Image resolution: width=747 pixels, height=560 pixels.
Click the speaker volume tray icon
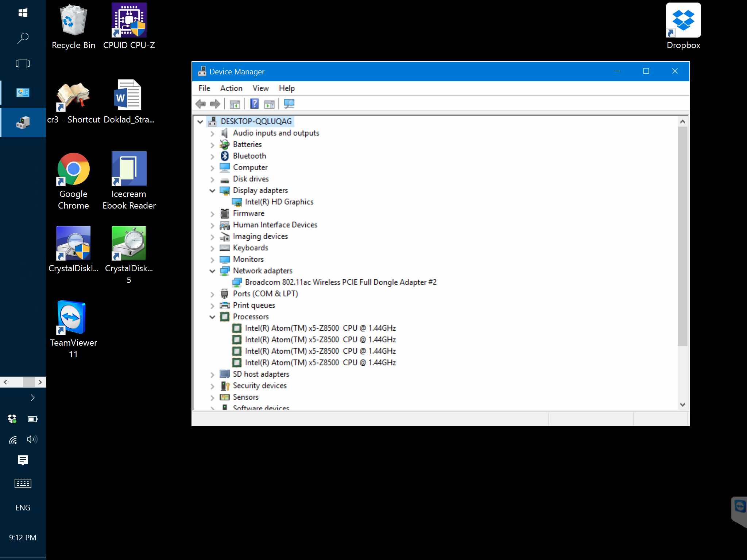pyautogui.click(x=32, y=439)
